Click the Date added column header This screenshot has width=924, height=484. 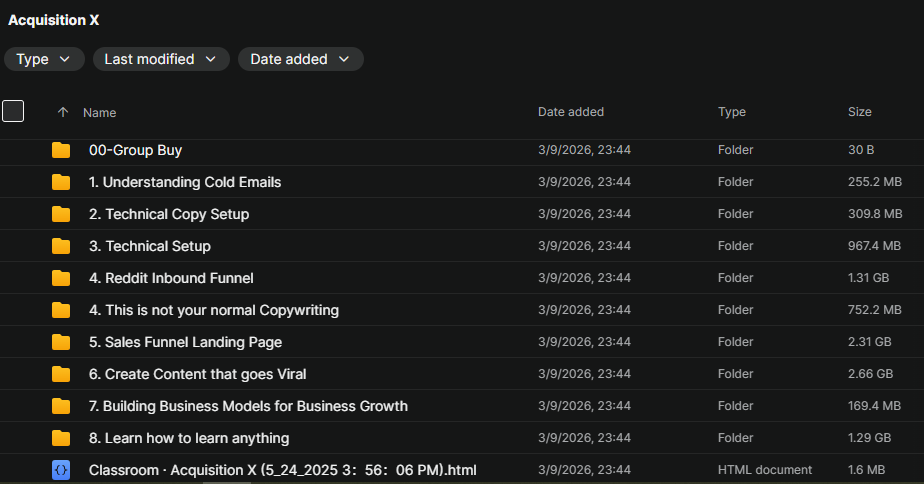[x=571, y=112]
